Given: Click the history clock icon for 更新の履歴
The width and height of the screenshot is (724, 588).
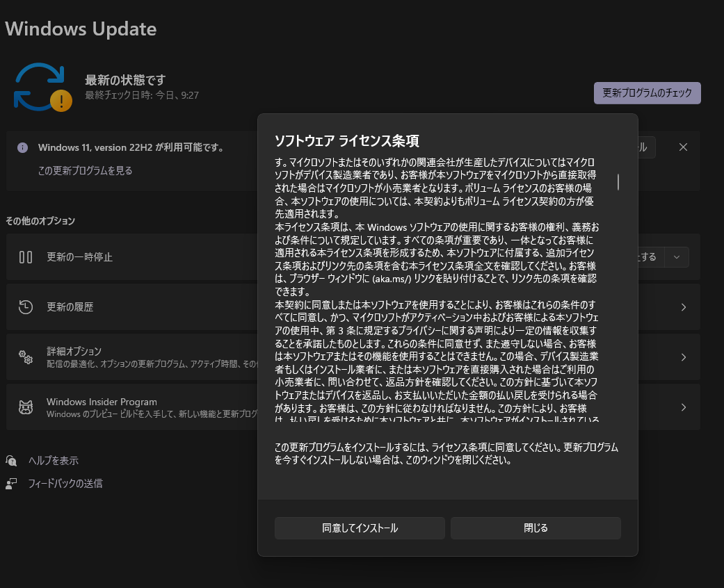Looking at the screenshot, I should click(26, 307).
